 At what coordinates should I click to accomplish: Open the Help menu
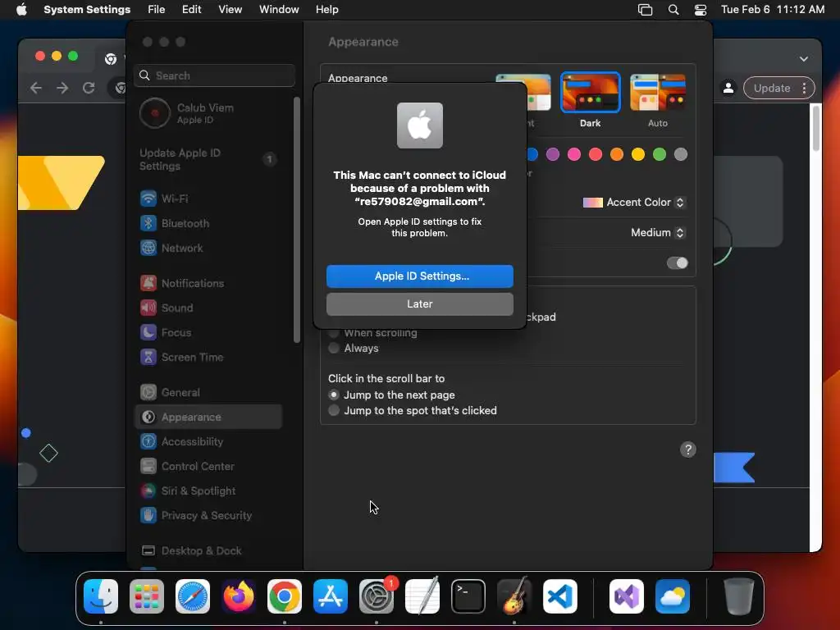[326, 10]
